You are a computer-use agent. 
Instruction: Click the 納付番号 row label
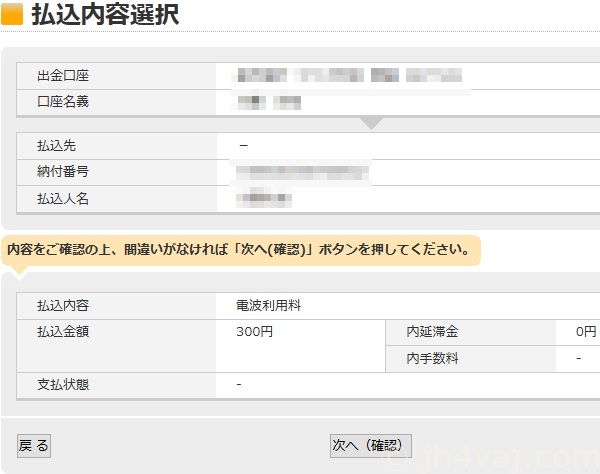coord(63,172)
